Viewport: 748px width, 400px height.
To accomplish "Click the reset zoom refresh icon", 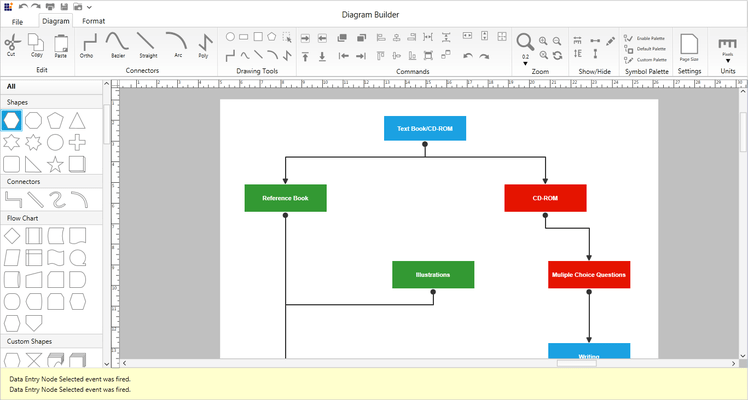I will point(557,56).
